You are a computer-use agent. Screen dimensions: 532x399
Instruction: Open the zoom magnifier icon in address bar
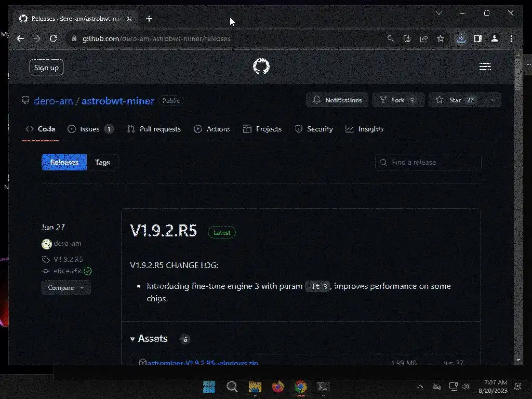coord(391,38)
